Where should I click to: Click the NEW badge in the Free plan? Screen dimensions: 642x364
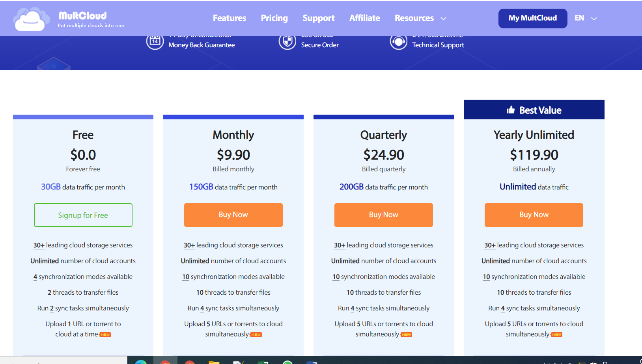click(105, 334)
